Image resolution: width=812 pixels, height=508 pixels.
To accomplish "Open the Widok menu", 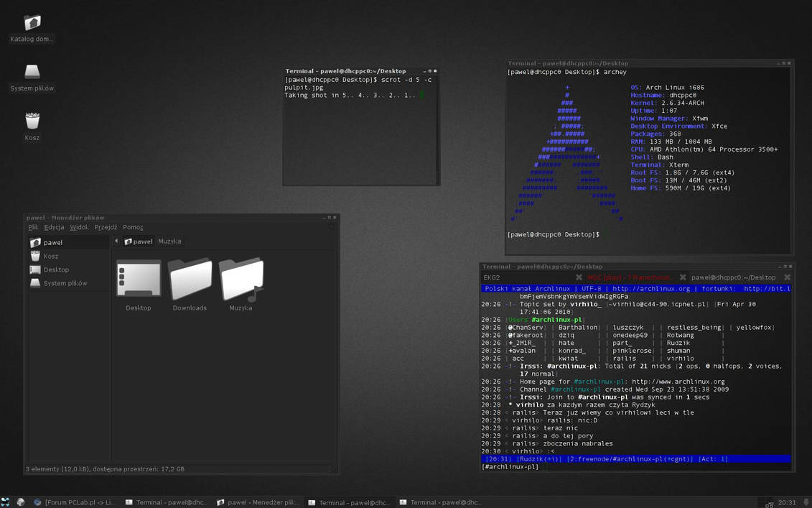I will click(80, 226).
